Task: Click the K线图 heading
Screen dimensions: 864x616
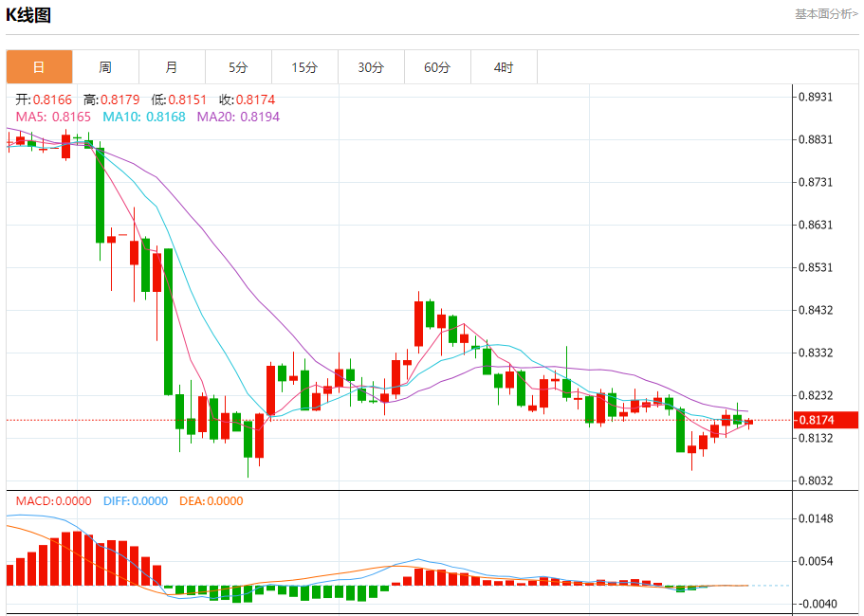Action: 28,15
